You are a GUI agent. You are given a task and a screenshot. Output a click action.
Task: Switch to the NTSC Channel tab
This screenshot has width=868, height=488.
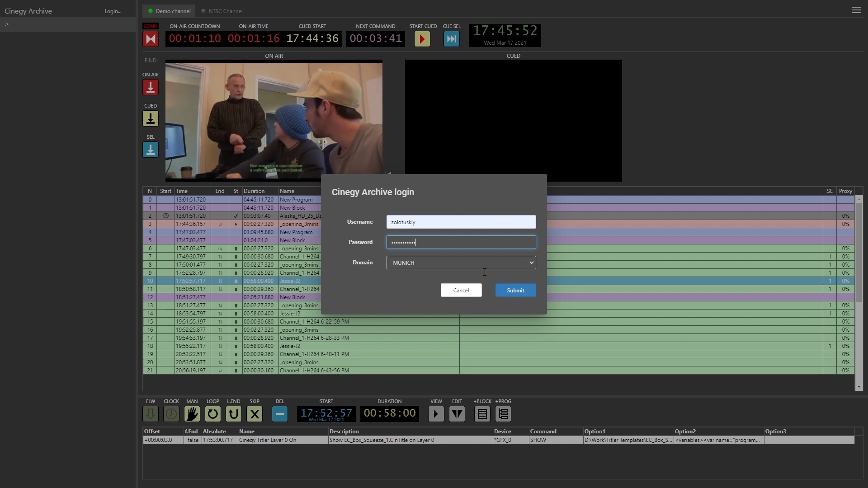(x=222, y=11)
